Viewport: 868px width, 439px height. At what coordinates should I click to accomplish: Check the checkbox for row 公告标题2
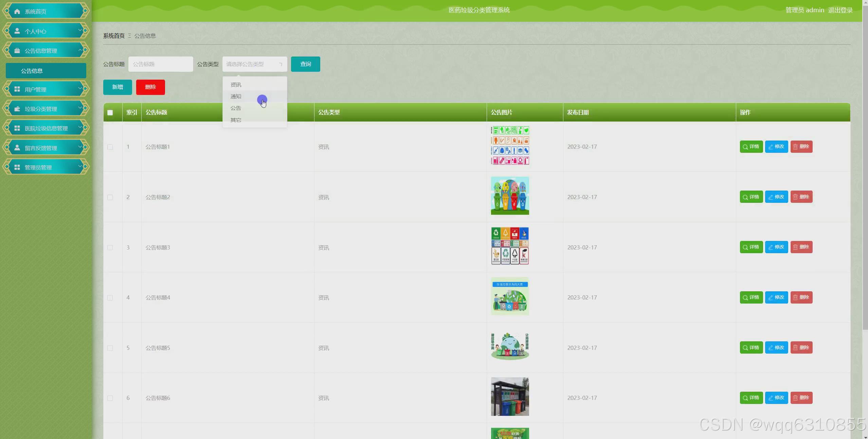(110, 197)
